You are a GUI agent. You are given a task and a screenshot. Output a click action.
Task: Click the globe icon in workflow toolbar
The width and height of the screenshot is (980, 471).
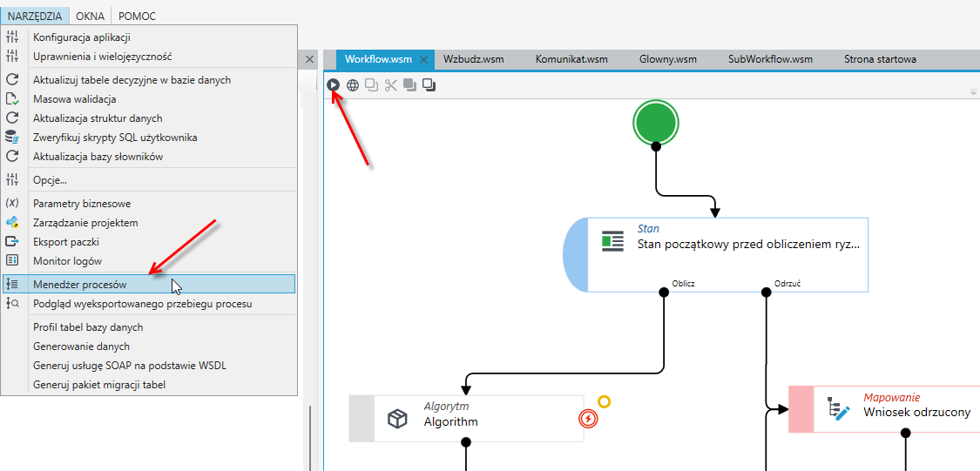coord(353,85)
